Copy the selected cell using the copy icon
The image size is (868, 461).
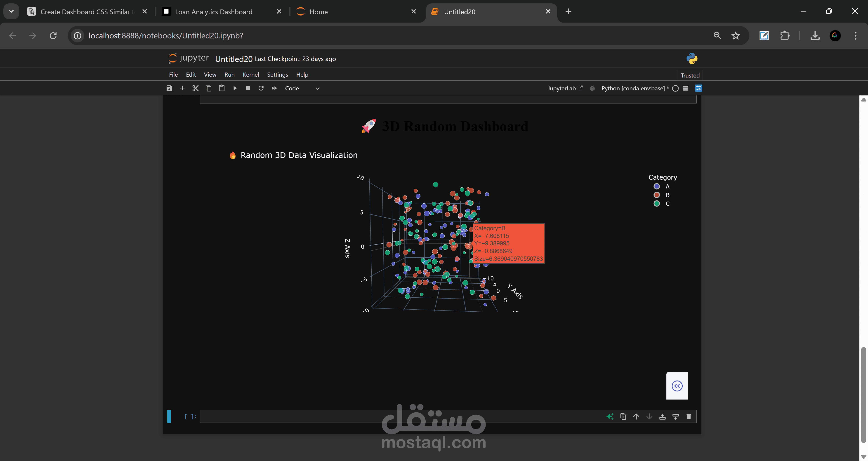[208, 88]
